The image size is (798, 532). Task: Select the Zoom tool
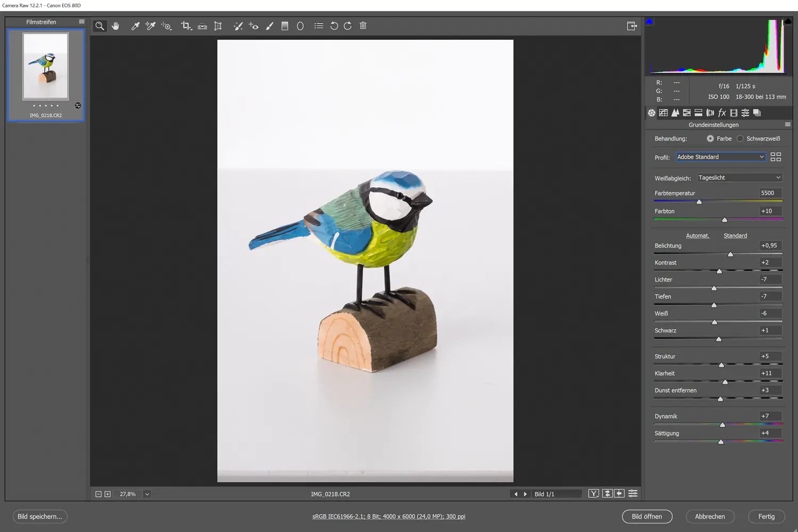99,26
